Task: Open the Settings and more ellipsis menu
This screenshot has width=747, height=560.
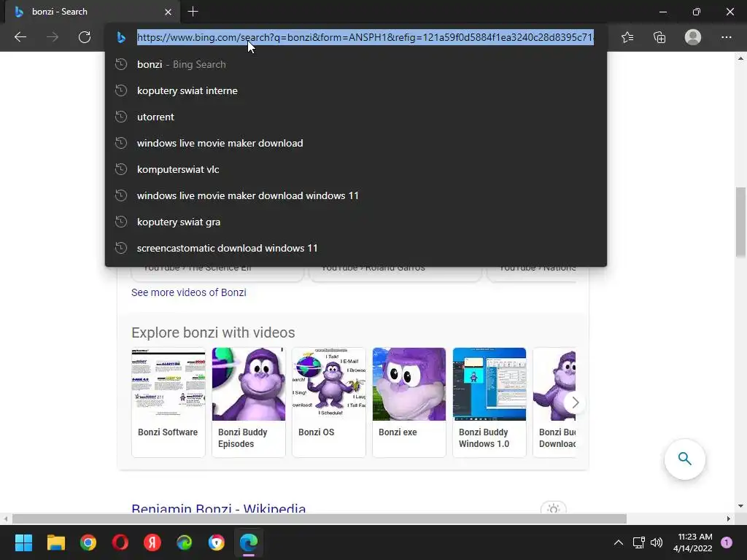Action: tap(726, 37)
